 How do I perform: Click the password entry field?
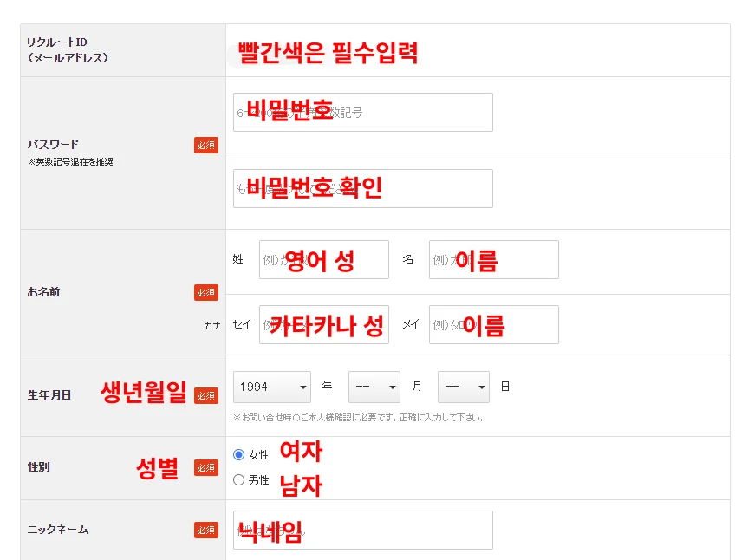coord(362,112)
